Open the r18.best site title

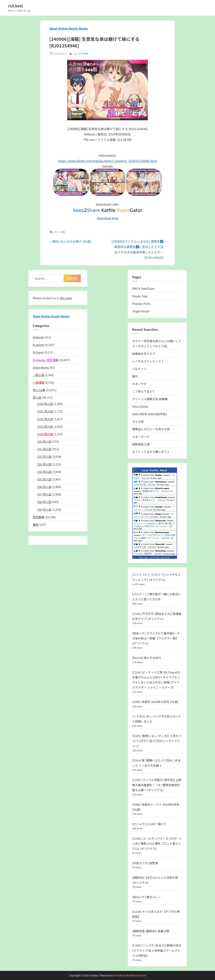point(15,6)
